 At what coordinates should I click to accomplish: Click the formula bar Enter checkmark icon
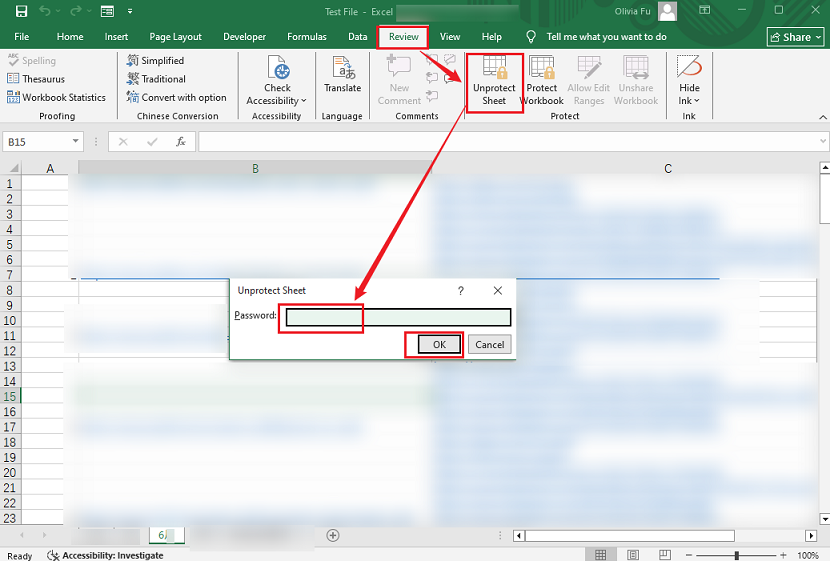[152, 141]
